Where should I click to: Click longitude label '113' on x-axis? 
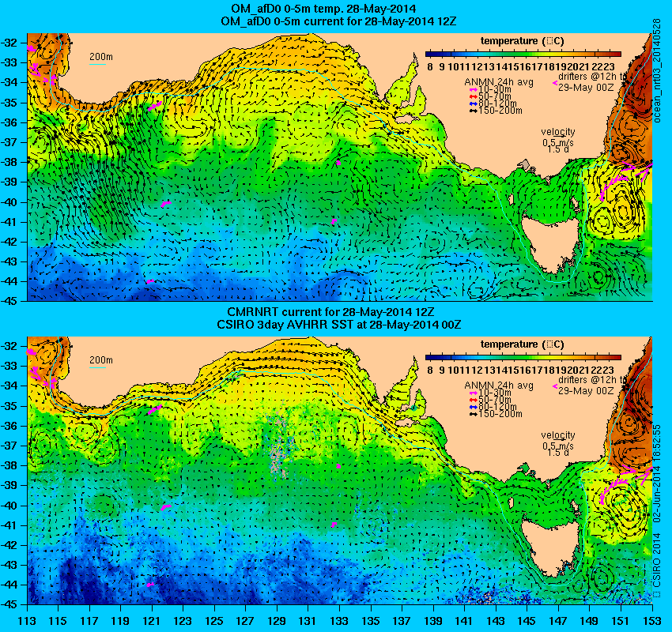(x=28, y=621)
